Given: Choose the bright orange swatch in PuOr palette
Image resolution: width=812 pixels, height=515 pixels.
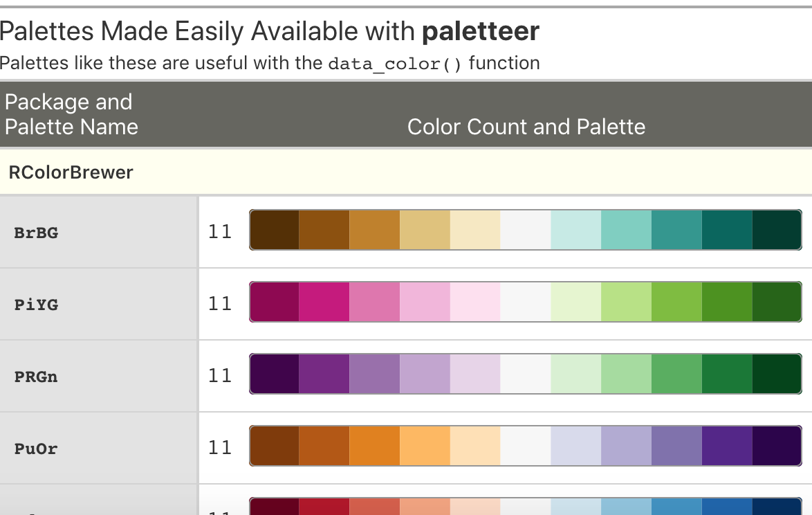Looking at the screenshot, I should pyautogui.click(x=375, y=446).
